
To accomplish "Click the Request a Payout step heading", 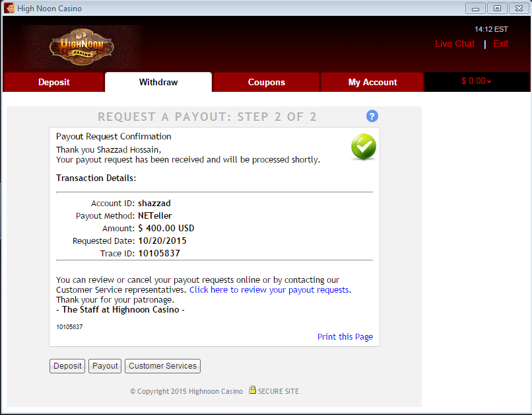I will click(207, 117).
